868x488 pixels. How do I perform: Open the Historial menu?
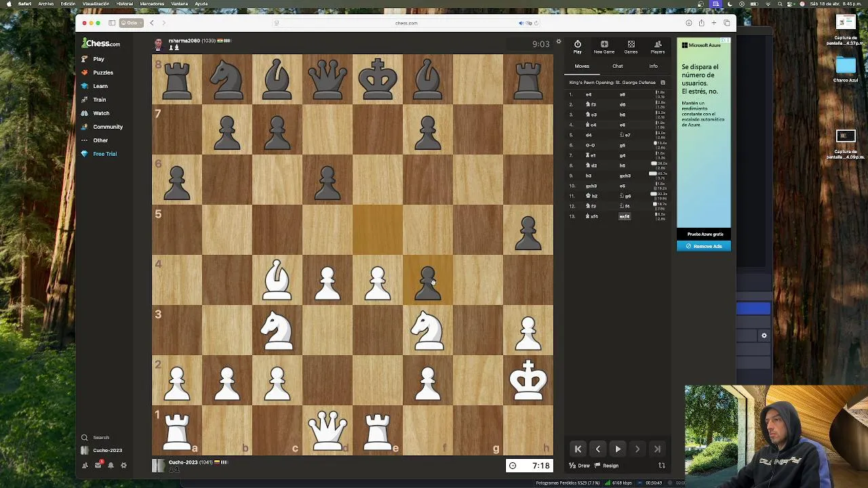125,4
